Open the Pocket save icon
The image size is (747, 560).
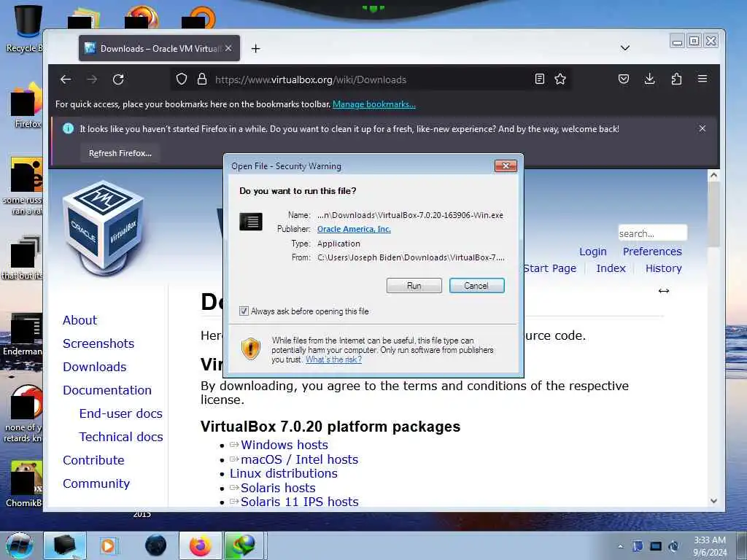tap(624, 79)
